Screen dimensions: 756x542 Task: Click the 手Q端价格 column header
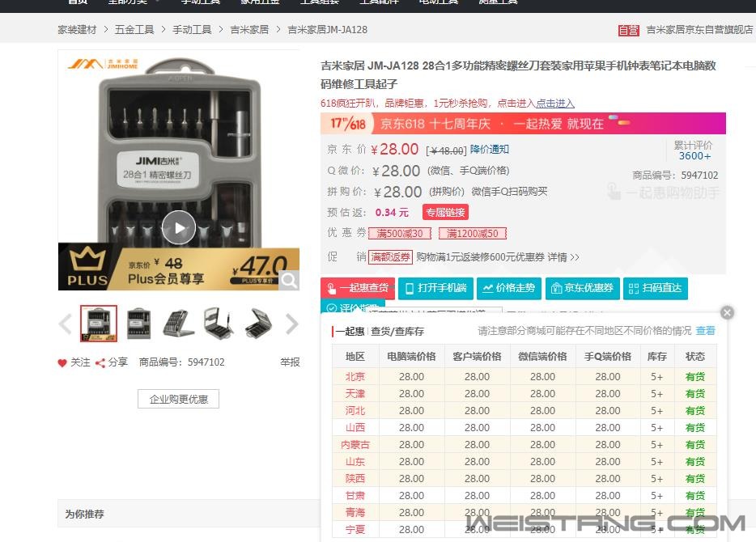click(608, 357)
